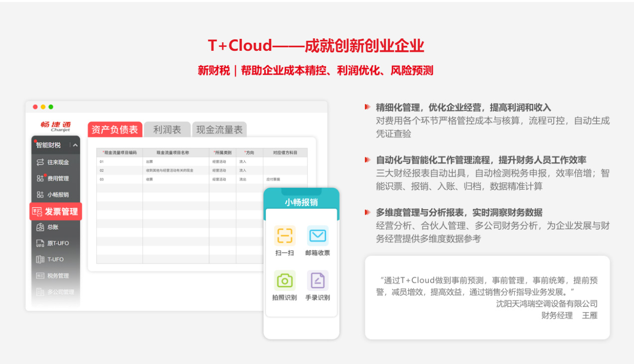Click the 小畅报销 phone header
The height and width of the screenshot is (364, 634).
[301, 203]
